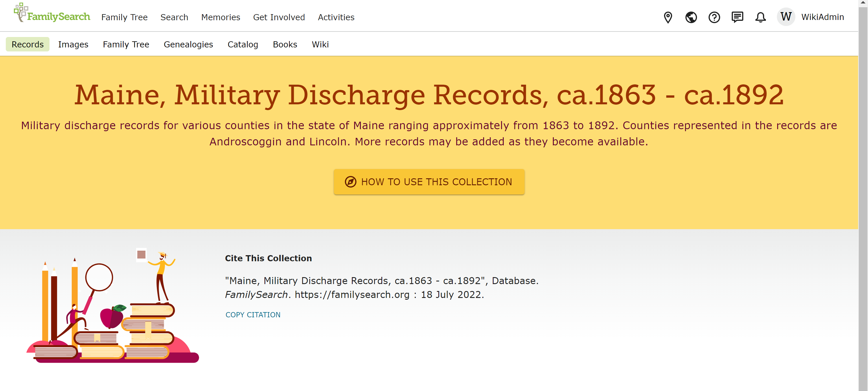Click the citation text with 18 July 2022

(382, 287)
